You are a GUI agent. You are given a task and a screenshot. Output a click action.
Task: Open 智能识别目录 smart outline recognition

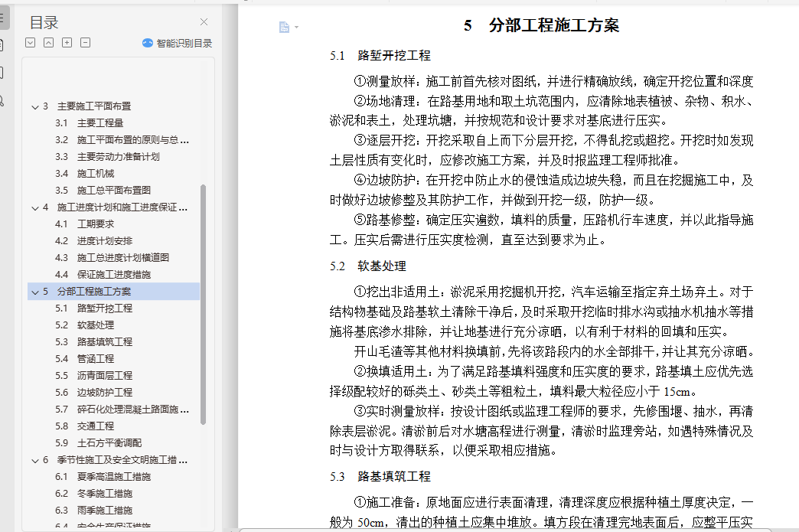click(x=178, y=44)
